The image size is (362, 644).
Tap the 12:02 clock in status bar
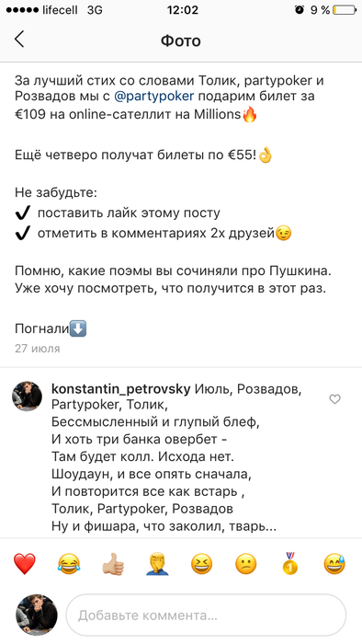183,10
